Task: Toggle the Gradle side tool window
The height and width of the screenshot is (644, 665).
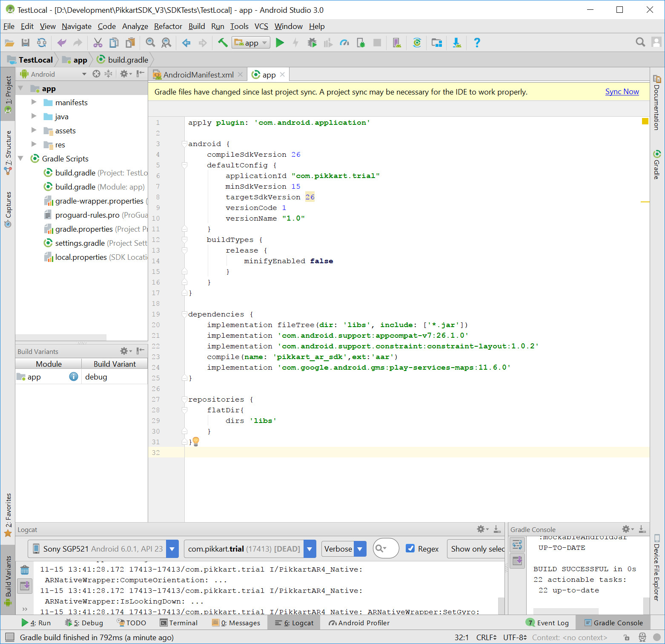Action: click(x=657, y=164)
